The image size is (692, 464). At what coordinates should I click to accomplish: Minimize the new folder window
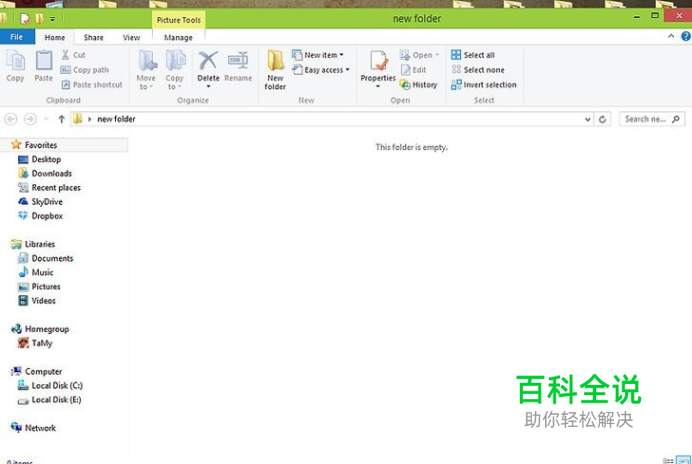[636, 17]
